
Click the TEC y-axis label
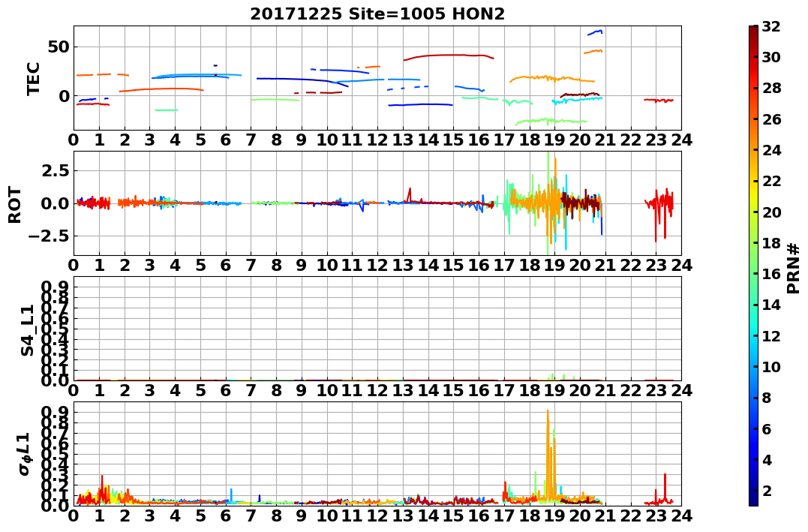click(34, 78)
